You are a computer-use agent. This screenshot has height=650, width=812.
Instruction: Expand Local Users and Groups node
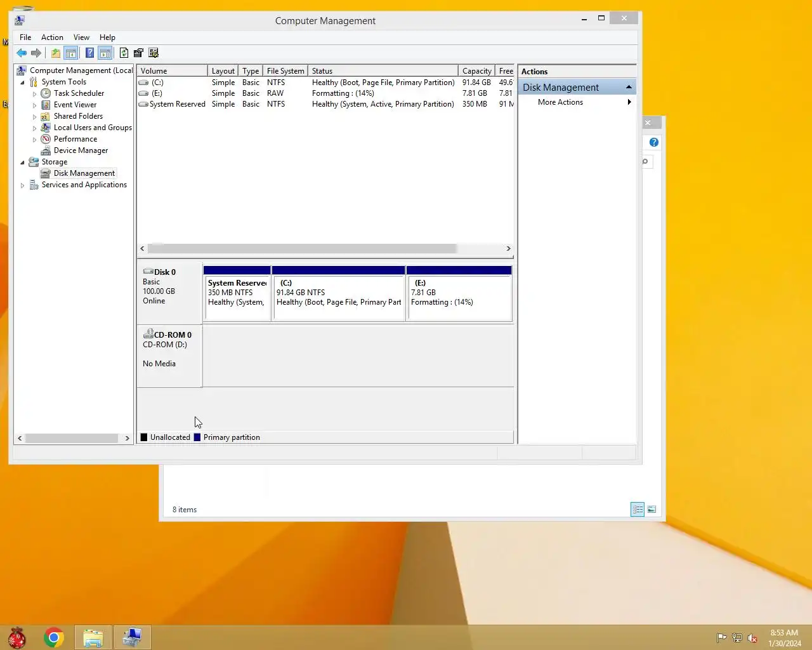tap(34, 128)
